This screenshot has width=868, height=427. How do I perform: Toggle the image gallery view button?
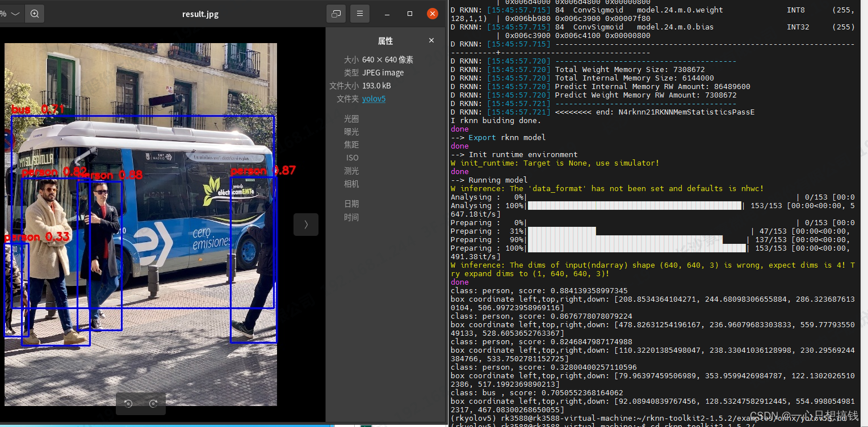click(x=336, y=14)
